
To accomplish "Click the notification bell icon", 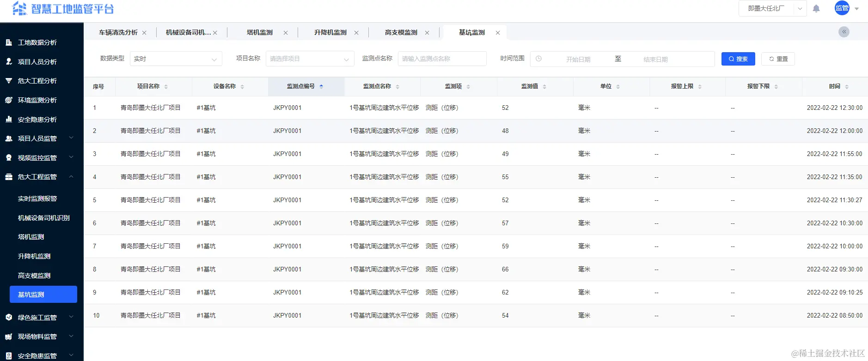I will point(816,8).
